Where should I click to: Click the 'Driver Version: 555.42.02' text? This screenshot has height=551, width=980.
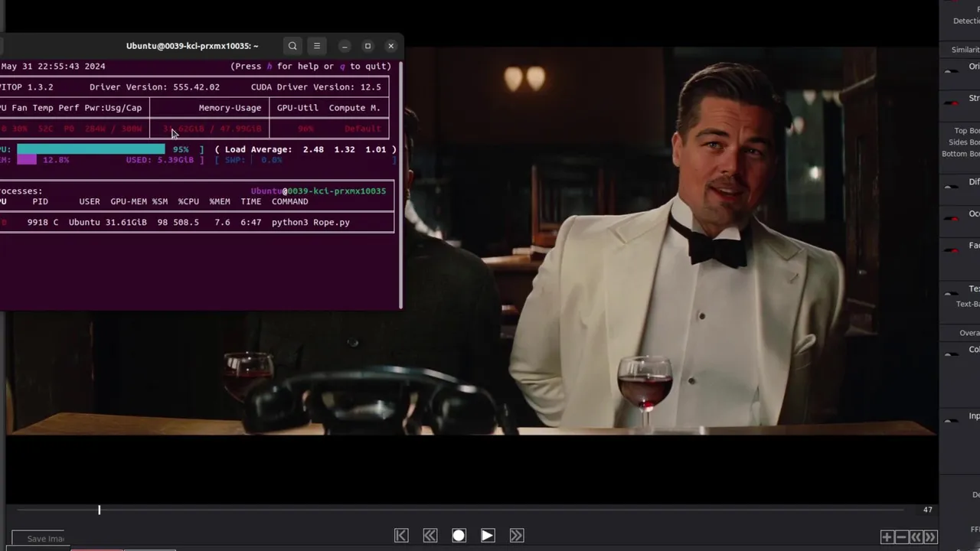[155, 87]
